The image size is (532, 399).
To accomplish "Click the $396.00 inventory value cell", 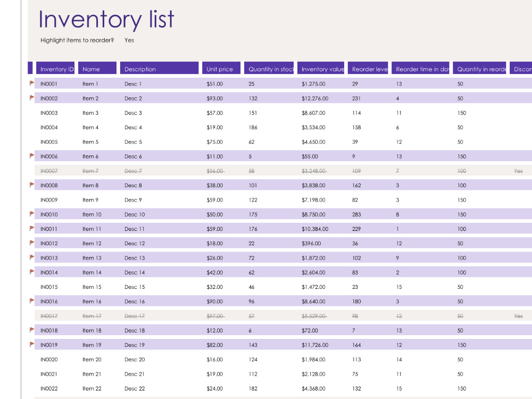I will (x=311, y=243).
